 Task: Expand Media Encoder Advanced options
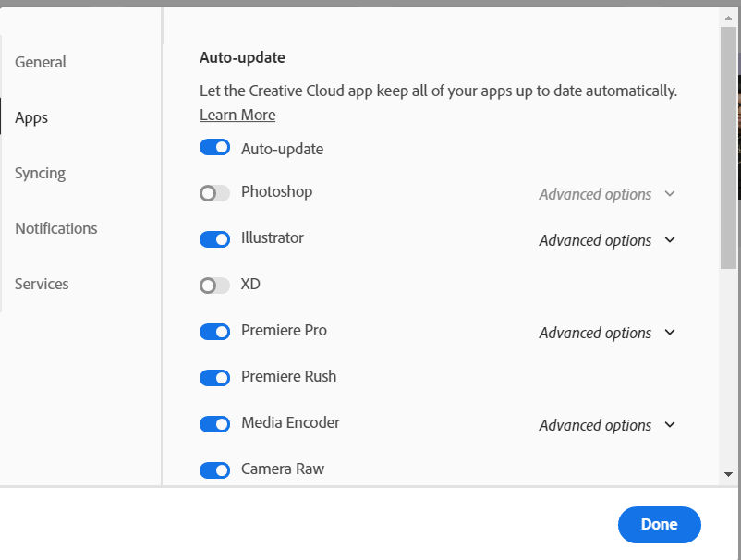point(607,425)
